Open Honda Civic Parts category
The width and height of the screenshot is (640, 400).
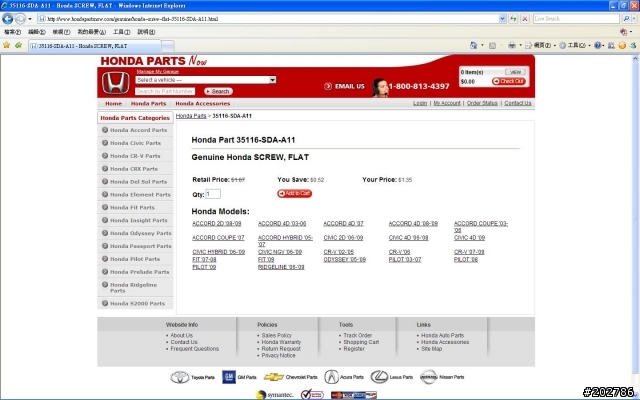(135, 143)
